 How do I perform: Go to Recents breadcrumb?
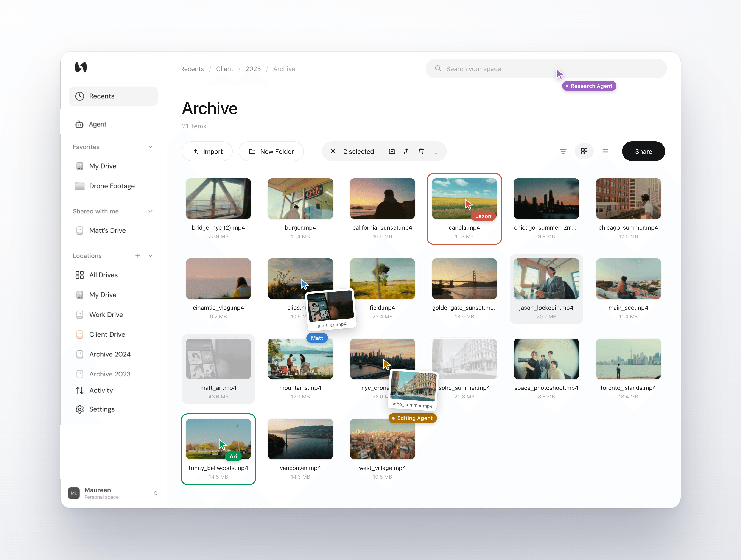pyautogui.click(x=192, y=69)
